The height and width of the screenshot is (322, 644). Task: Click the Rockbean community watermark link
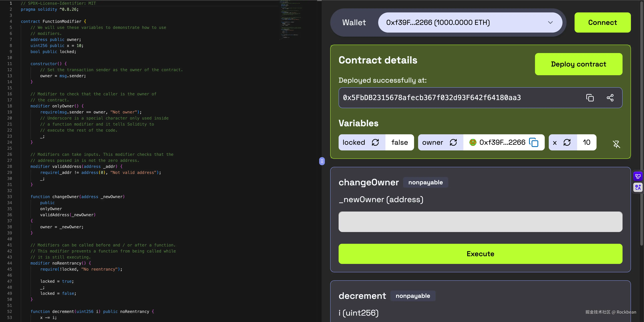[x=610, y=312]
